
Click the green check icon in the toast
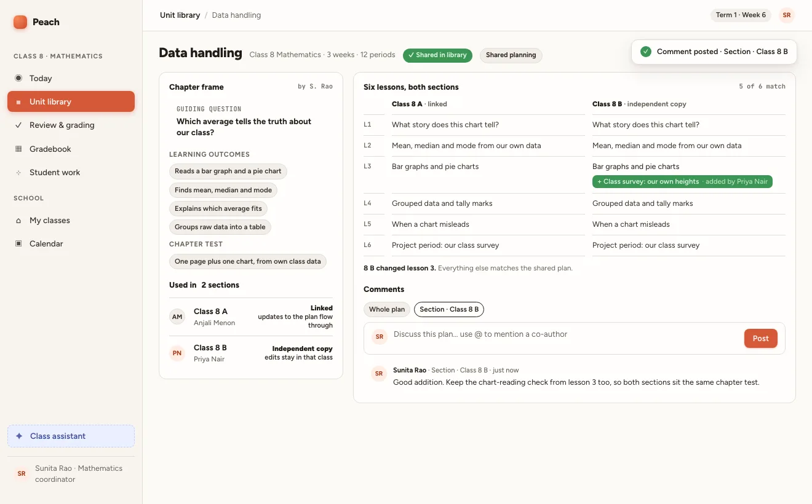(646, 52)
